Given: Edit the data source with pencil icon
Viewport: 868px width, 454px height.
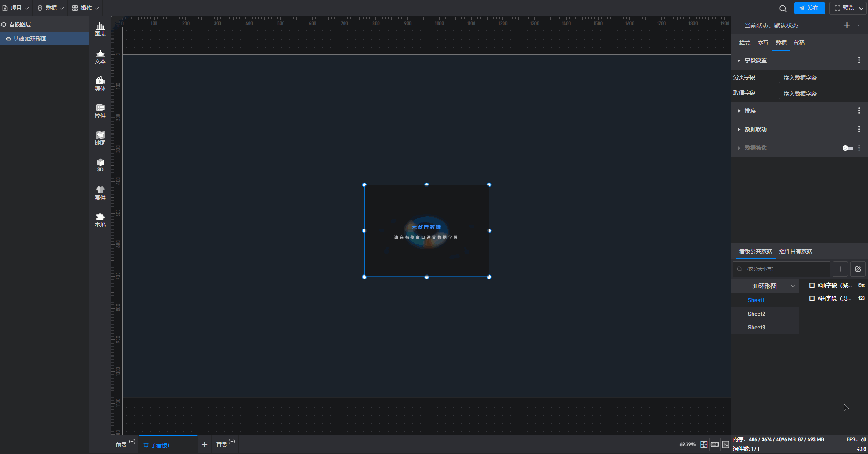Looking at the screenshot, I should (858, 269).
